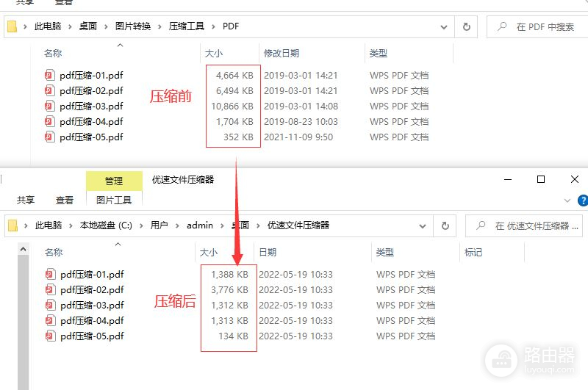Screen dimensions: 588x390
Task: Click PDF icon of pdf压缩-01.pdf in 优速文件压缩器 window
Action: (51, 274)
